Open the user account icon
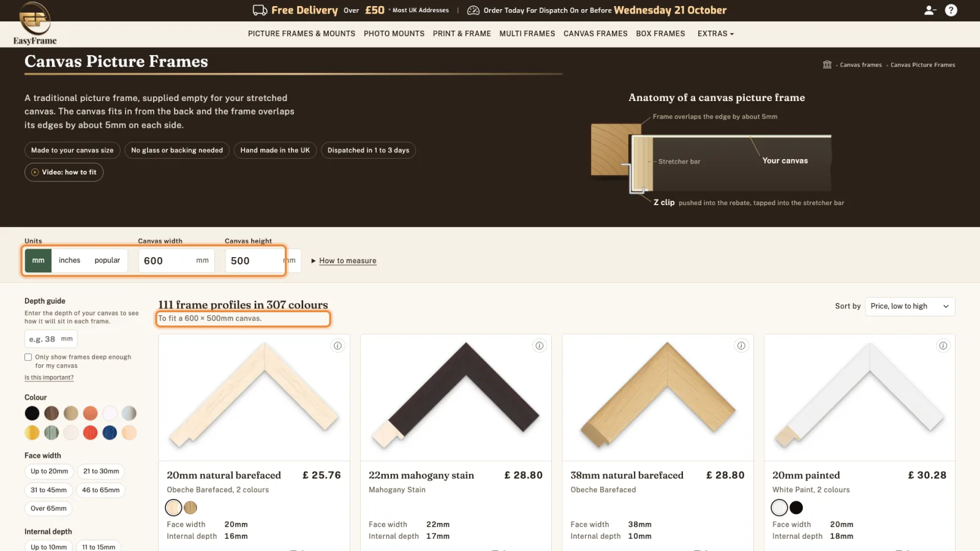Viewport: 980px width, 551px height. pyautogui.click(x=930, y=10)
